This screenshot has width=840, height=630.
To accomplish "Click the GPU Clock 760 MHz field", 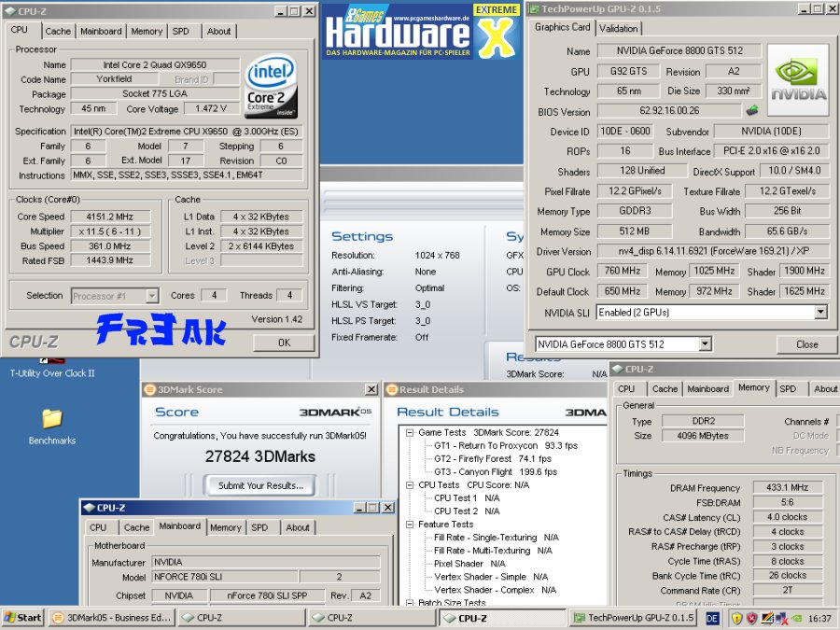I will [622, 271].
